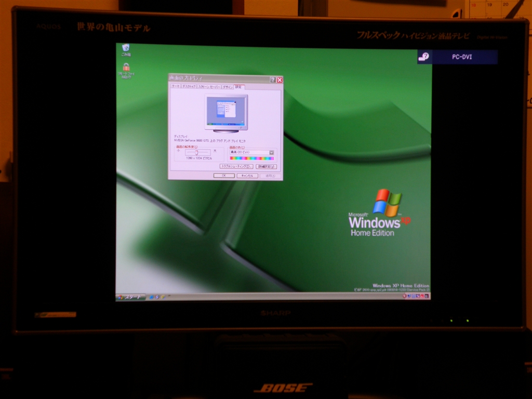Click the screen resolution slider handle
The height and width of the screenshot is (399, 532).
pos(196,152)
